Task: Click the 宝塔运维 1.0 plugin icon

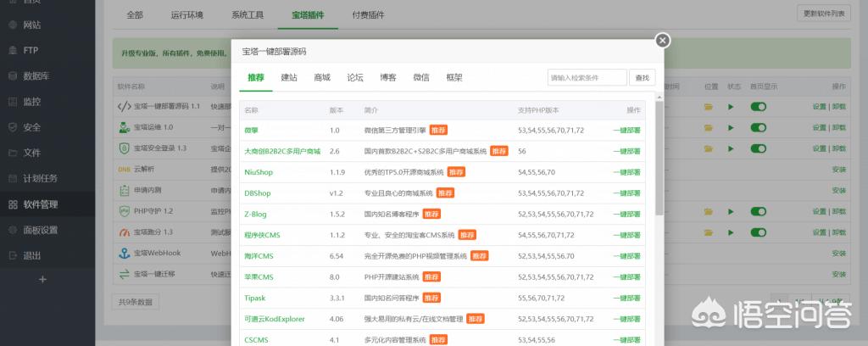Action: pyautogui.click(x=124, y=127)
